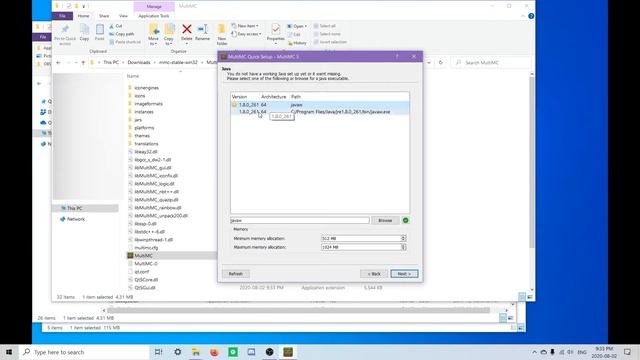Open the Easy access dropdown
The height and width of the screenshot is (360, 640).
point(246,34)
